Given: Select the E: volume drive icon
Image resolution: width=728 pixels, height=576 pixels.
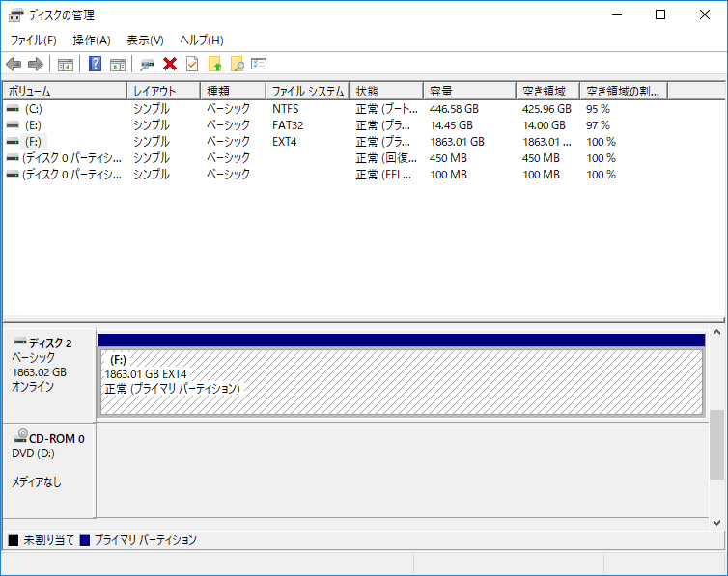Looking at the screenshot, I should click(13, 125).
